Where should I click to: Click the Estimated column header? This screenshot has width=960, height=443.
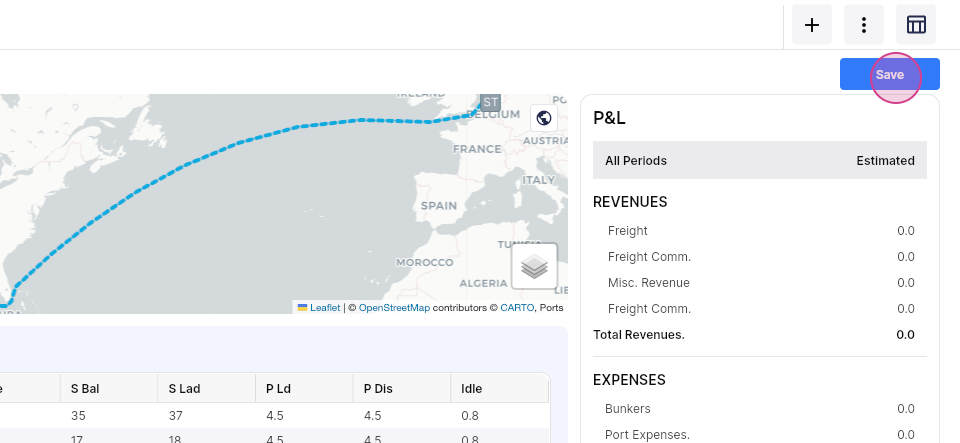pyautogui.click(x=885, y=161)
